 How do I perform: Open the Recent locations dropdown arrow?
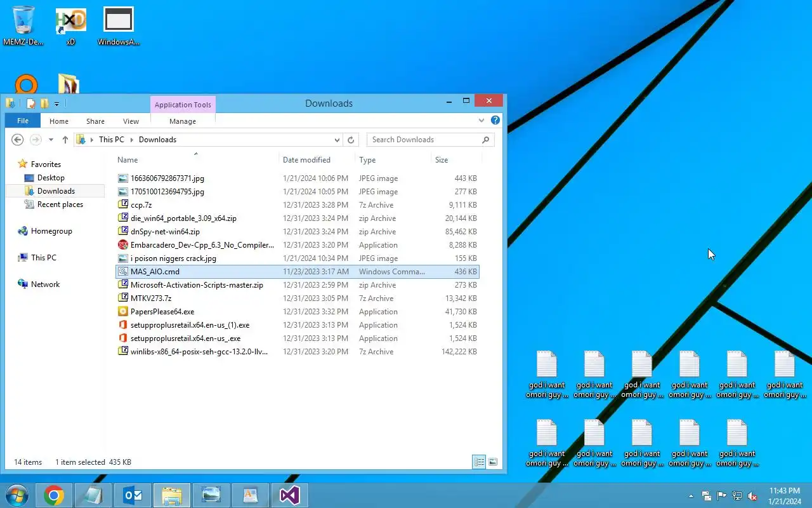51,140
